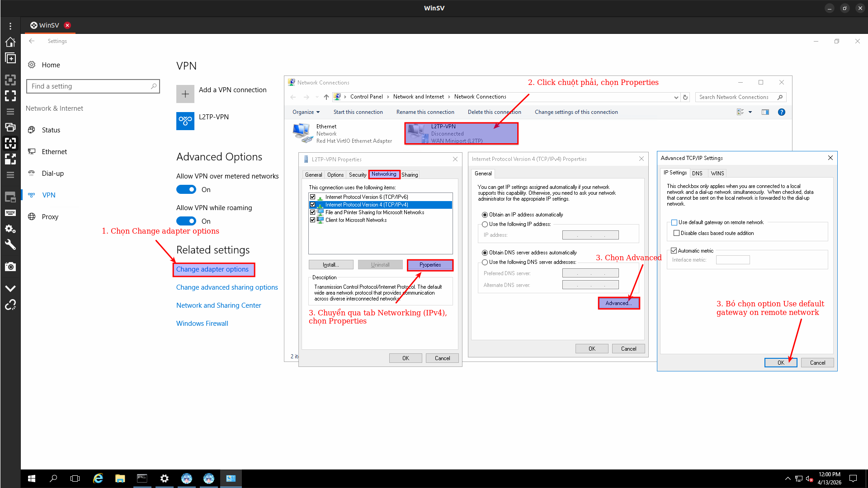Screen dimensions: 868x488
Task: Check Disable class based route addition
Action: click(x=677, y=233)
